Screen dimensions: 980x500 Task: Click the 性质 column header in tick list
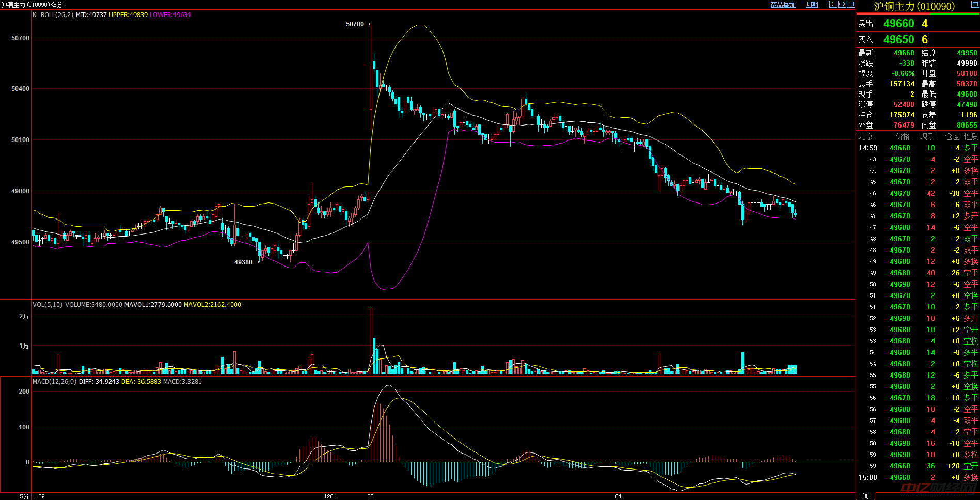tap(971, 137)
